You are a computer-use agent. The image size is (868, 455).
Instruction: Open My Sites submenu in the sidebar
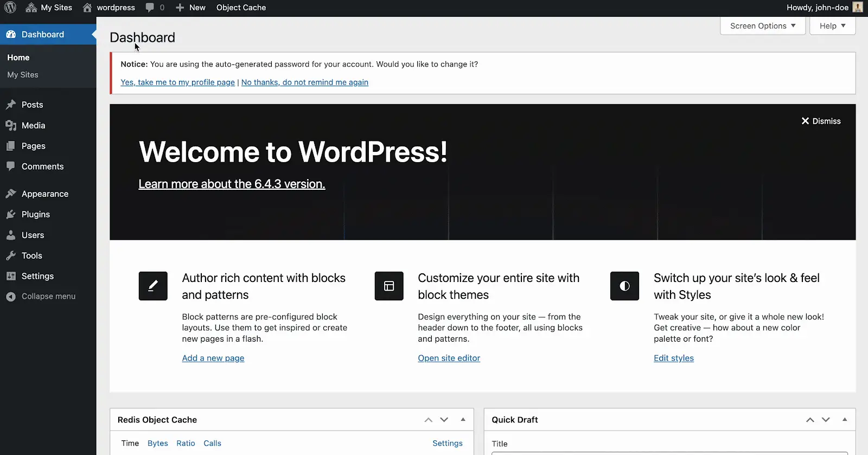tap(23, 75)
